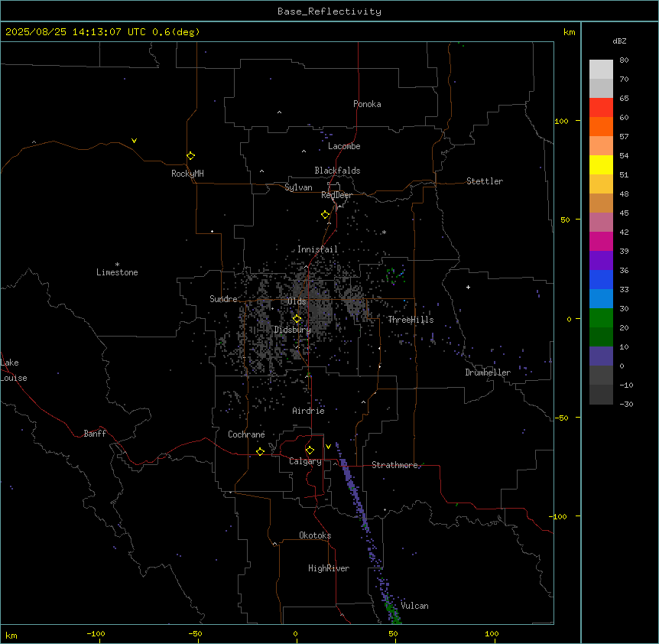The height and width of the screenshot is (644, 659).
Task: Select the Calgary city label
Action: pos(306,461)
